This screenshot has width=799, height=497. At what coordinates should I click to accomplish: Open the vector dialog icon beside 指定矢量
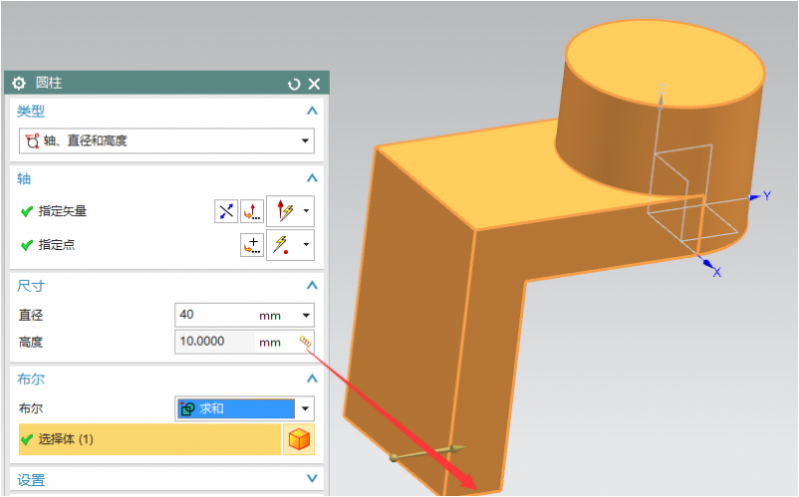252,211
